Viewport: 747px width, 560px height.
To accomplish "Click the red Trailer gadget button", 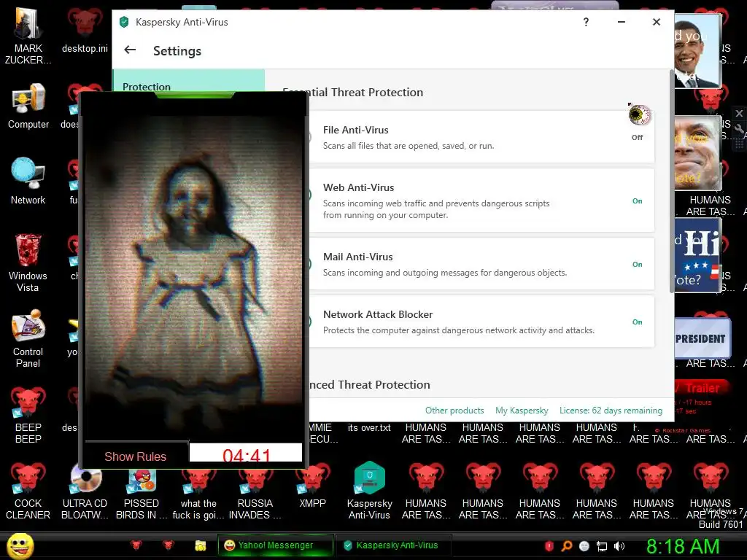I will (703, 388).
